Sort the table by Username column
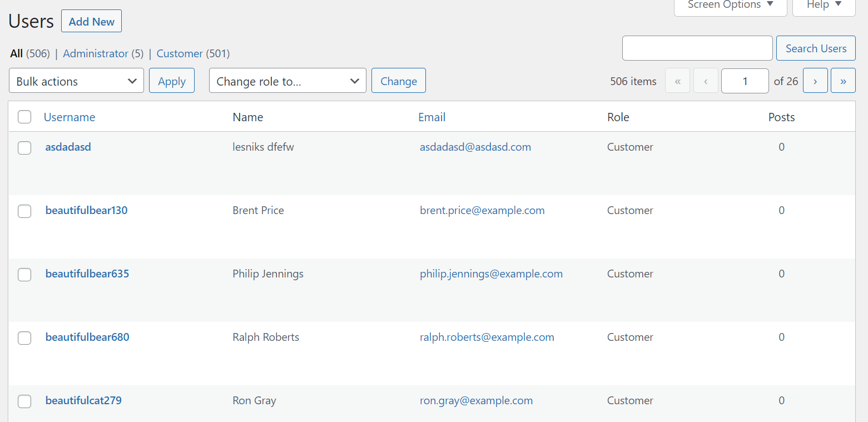 pyautogui.click(x=70, y=117)
